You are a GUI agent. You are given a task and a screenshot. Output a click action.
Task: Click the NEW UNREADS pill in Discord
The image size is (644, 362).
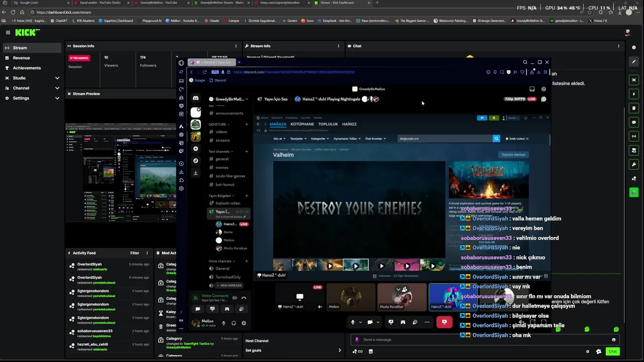(229, 285)
